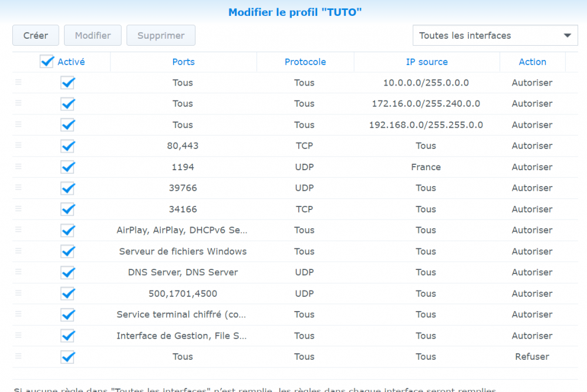This screenshot has height=392, width=587.
Task: Click the drag handle of the 34166 rule
Action: point(18,208)
